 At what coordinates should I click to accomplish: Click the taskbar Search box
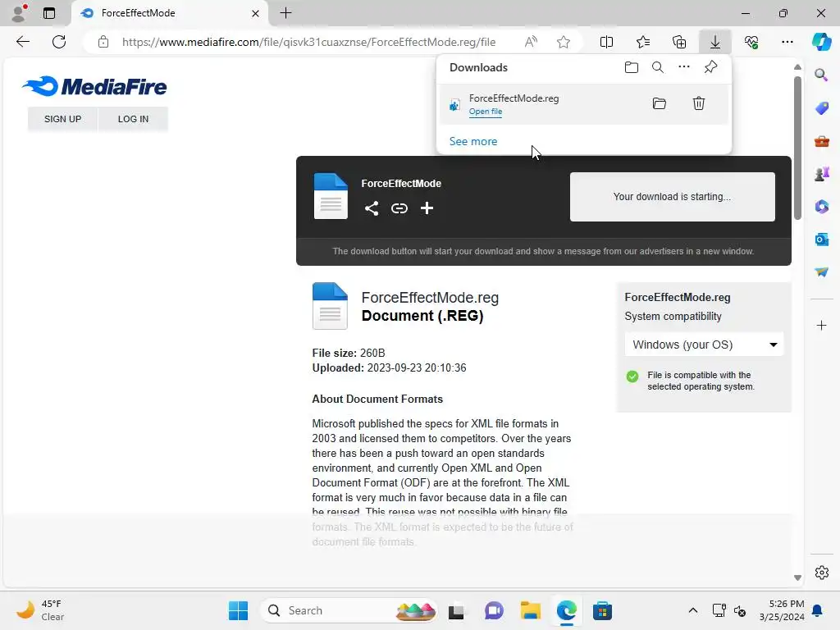click(x=348, y=610)
